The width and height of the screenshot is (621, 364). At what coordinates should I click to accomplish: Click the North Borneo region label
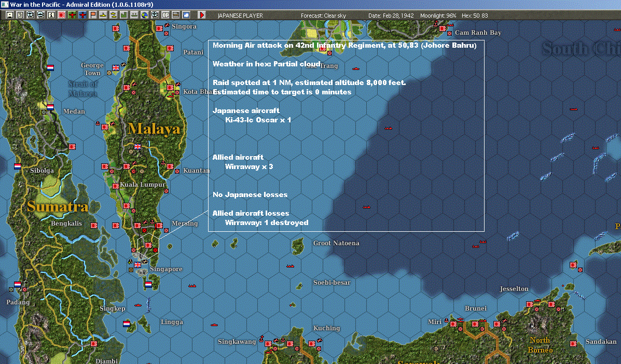(540, 345)
